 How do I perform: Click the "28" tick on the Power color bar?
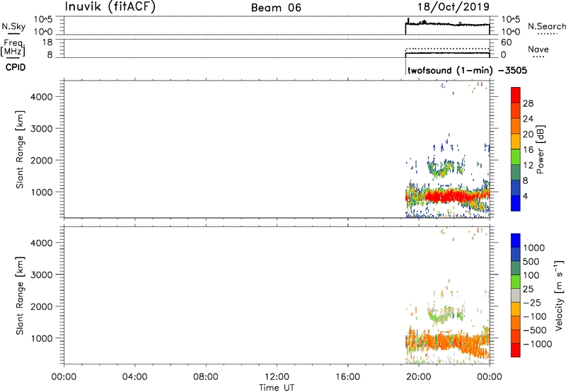tap(528, 103)
